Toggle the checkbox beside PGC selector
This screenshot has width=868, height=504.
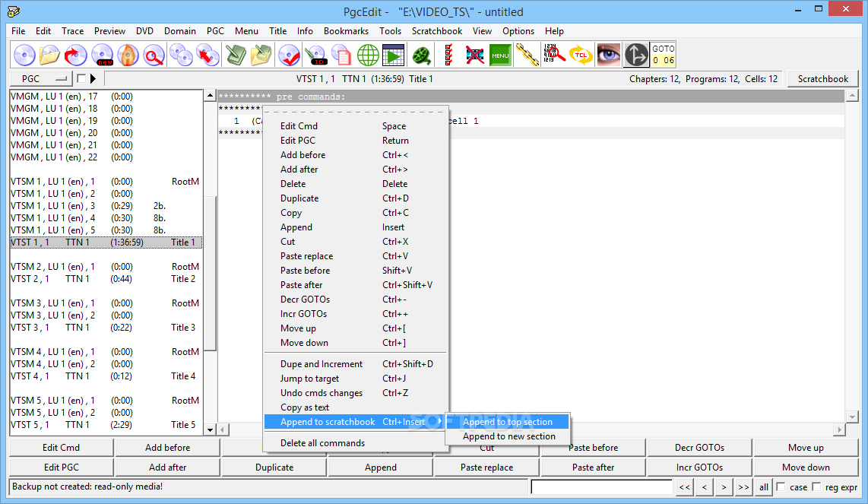coord(81,78)
